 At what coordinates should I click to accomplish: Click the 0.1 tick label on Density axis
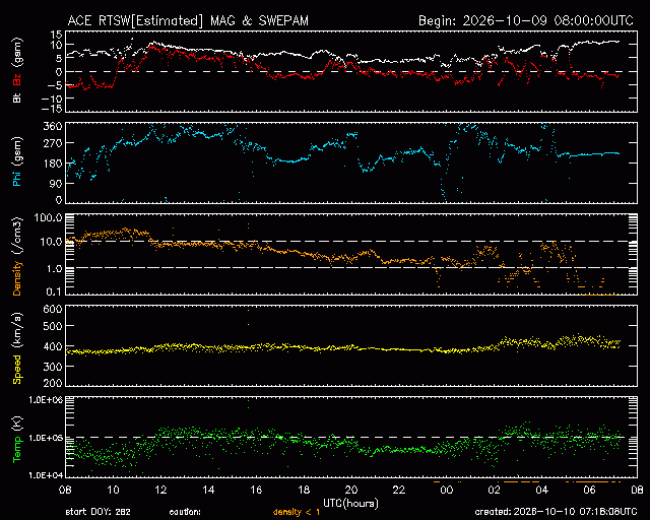pyautogui.click(x=54, y=292)
